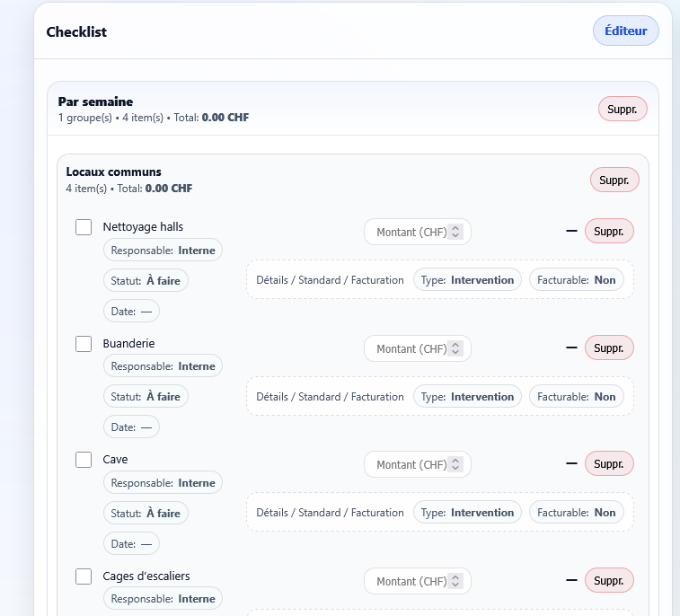680x616 pixels.
Task: Click the Éditeur button
Action: 625,31
